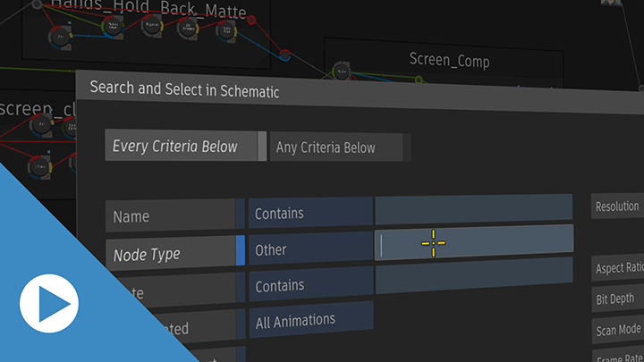This screenshot has height=362, width=644.
Task: Select Any Criteria Below option
Action: (x=340, y=147)
